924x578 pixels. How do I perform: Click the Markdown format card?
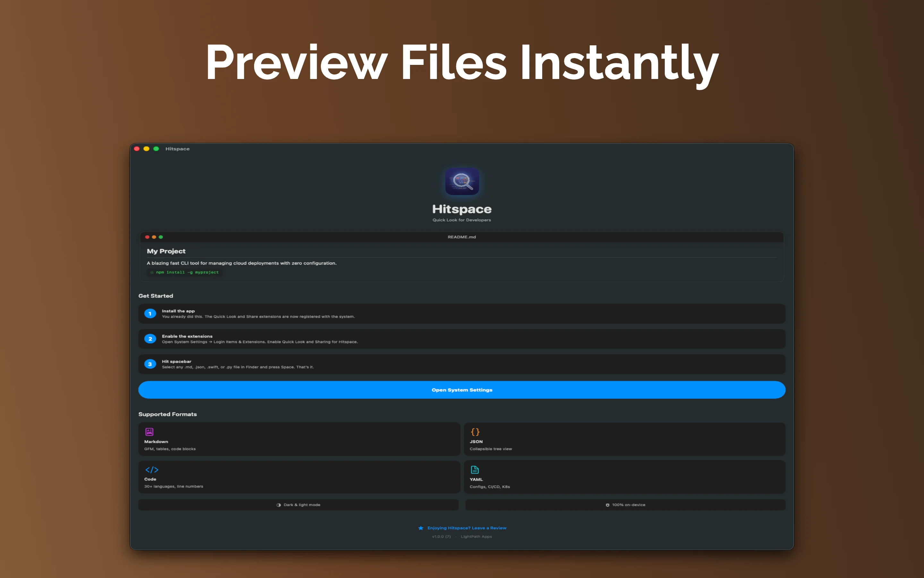[x=299, y=439]
